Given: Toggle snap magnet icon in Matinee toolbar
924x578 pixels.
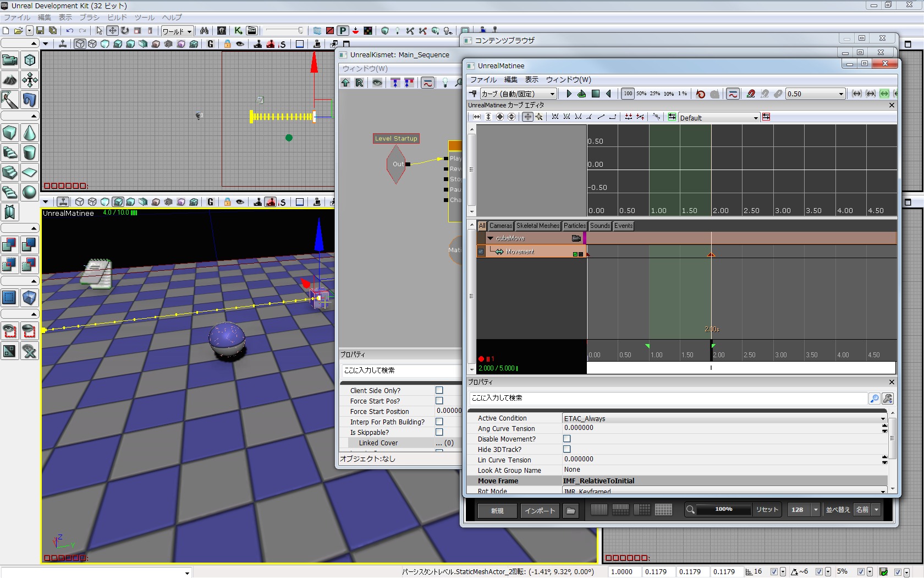Looking at the screenshot, I should 751,94.
